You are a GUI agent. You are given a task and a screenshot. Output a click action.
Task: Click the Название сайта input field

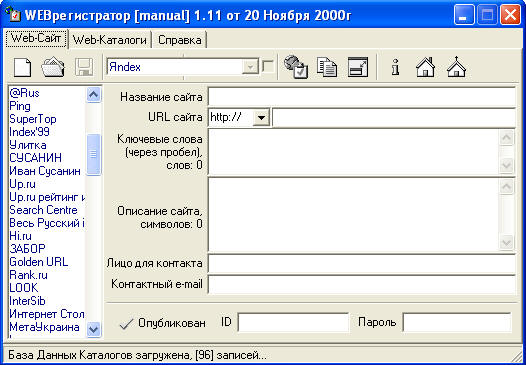tap(361, 97)
